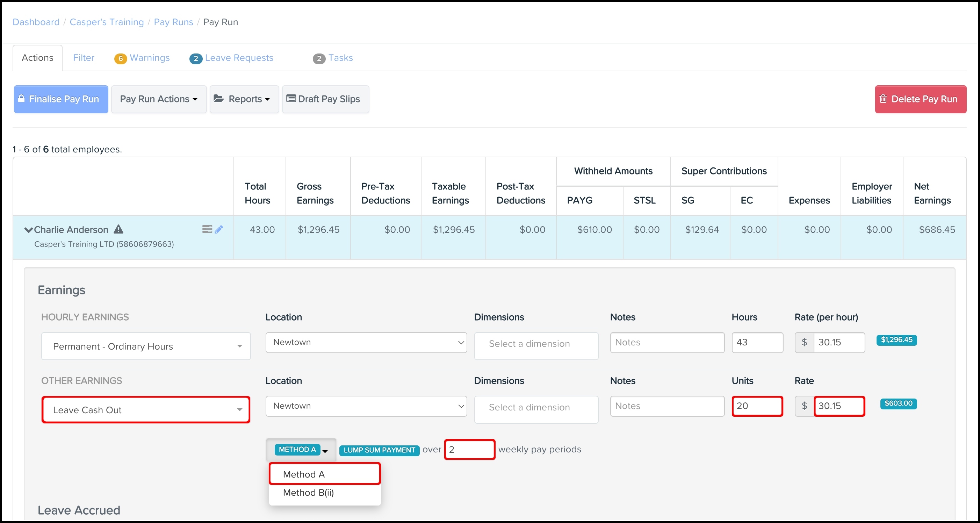This screenshot has width=980, height=523.
Task: Click the warning triangle next to Charlie Anderson
Action: tap(119, 229)
